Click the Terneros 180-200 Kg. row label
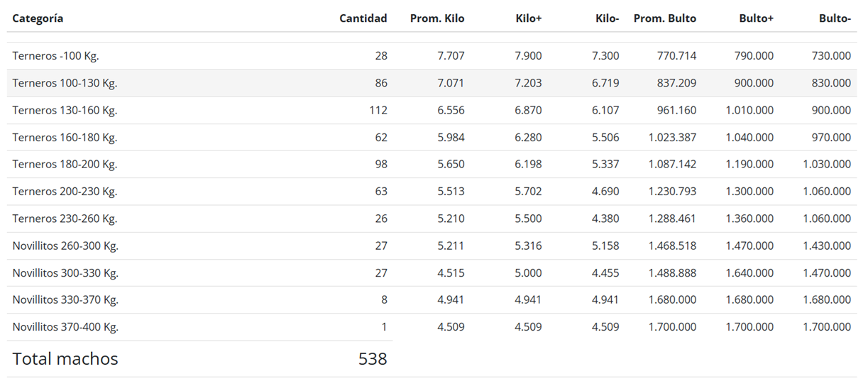The width and height of the screenshot is (868, 386). 65,165
